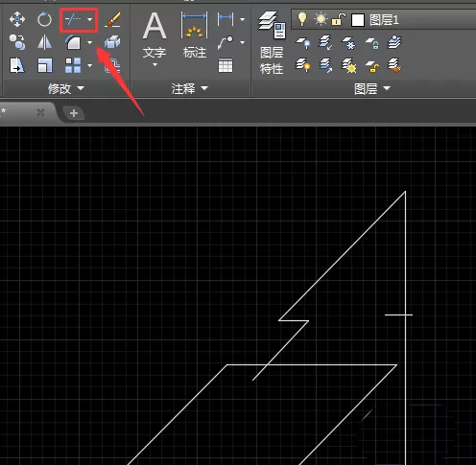Select the Move tool in Modify panel
This screenshot has height=465, width=476.
tap(17, 19)
